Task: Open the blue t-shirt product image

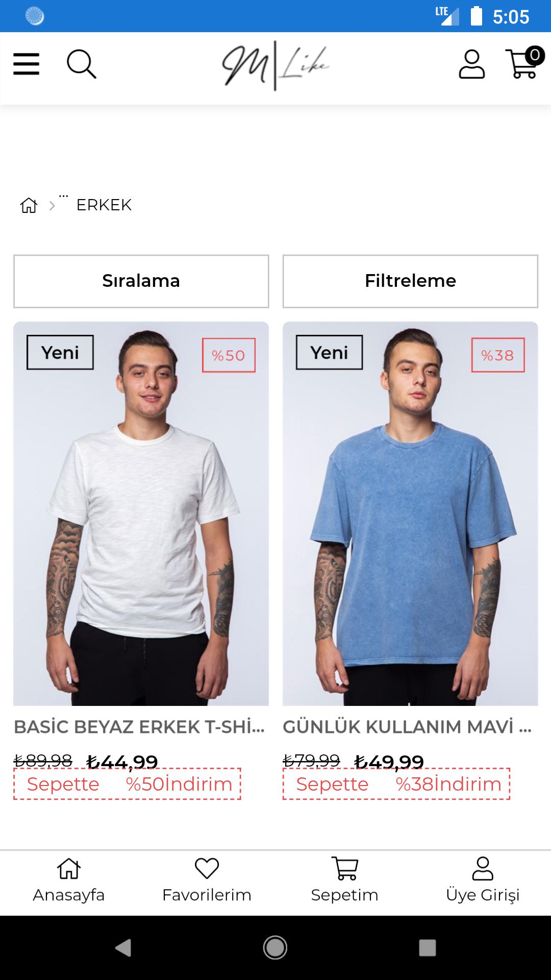Action: pyautogui.click(x=410, y=513)
